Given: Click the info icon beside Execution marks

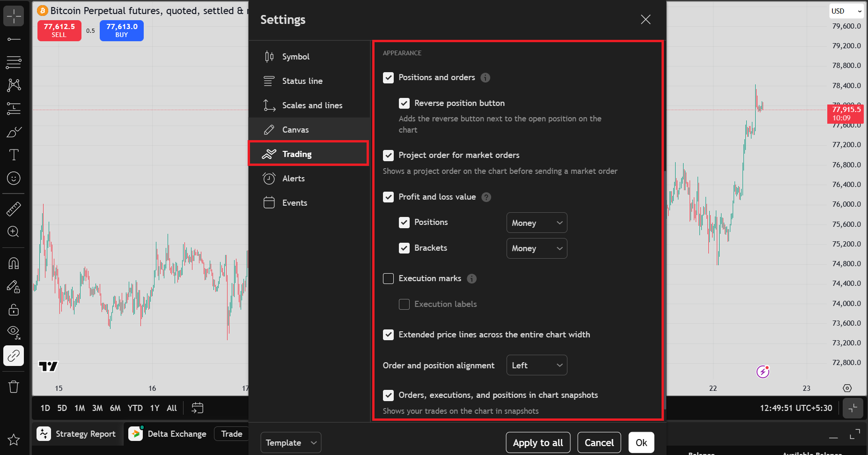Looking at the screenshot, I should (x=472, y=279).
